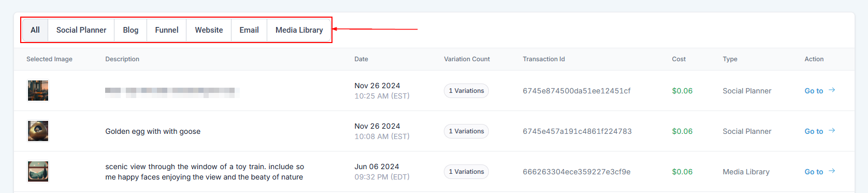868x193 pixels.
Task: Open the golden egg image thumbnail
Action: click(x=38, y=131)
